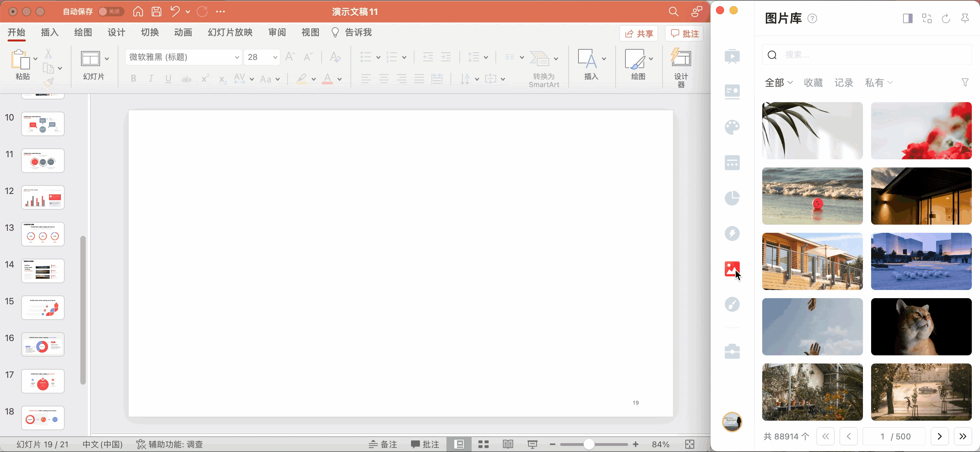Viewport: 980px width, 452px height.
Task: Toggle Bold formatting
Action: point(133,79)
